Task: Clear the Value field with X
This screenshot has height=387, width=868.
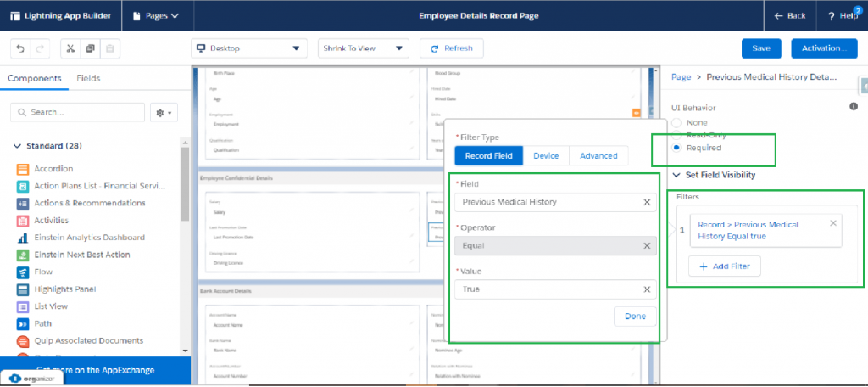Action: click(647, 289)
